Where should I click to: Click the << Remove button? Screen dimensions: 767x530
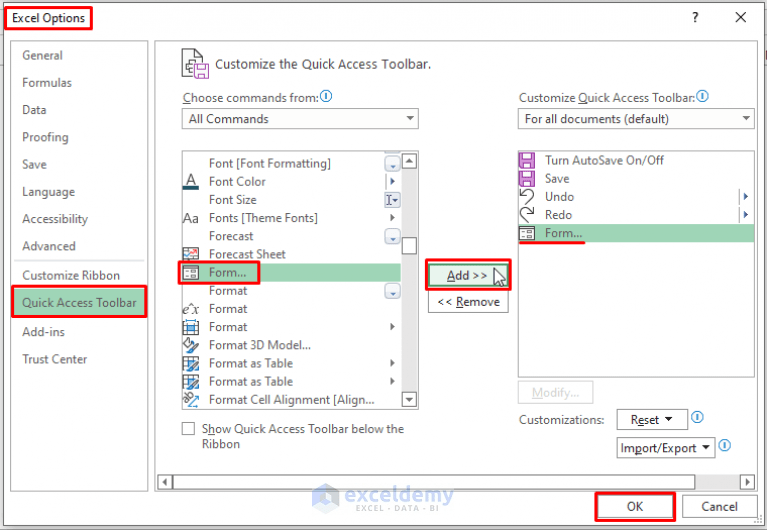pyautogui.click(x=468, y=302)
